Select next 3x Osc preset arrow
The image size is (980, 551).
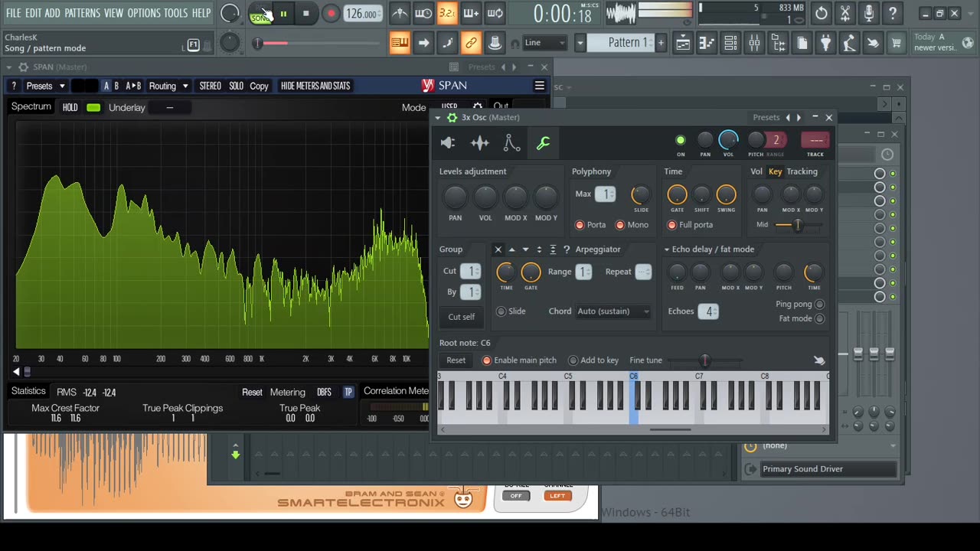799,118
